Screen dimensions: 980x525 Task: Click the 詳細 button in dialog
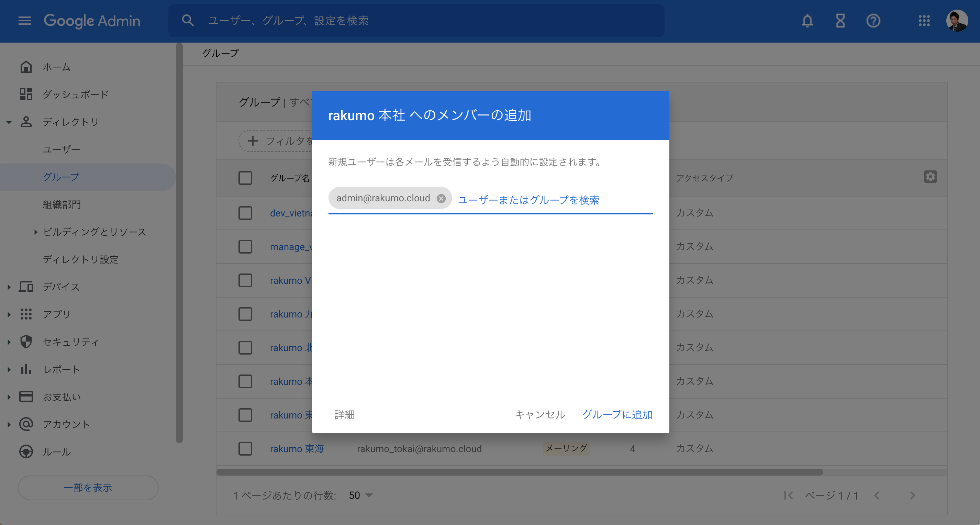[345, 414]
